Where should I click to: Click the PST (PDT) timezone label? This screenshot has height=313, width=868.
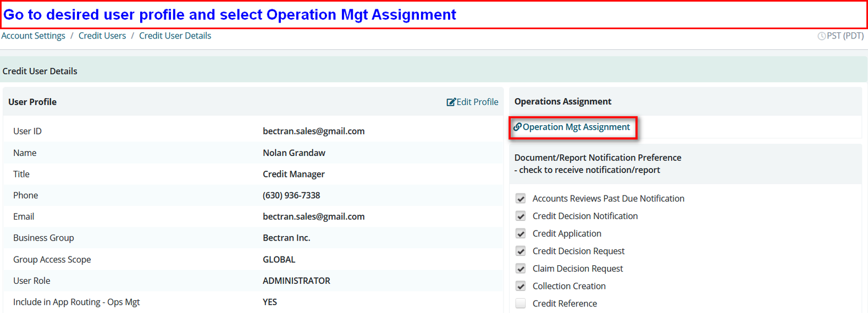click(x=845, y=36)
